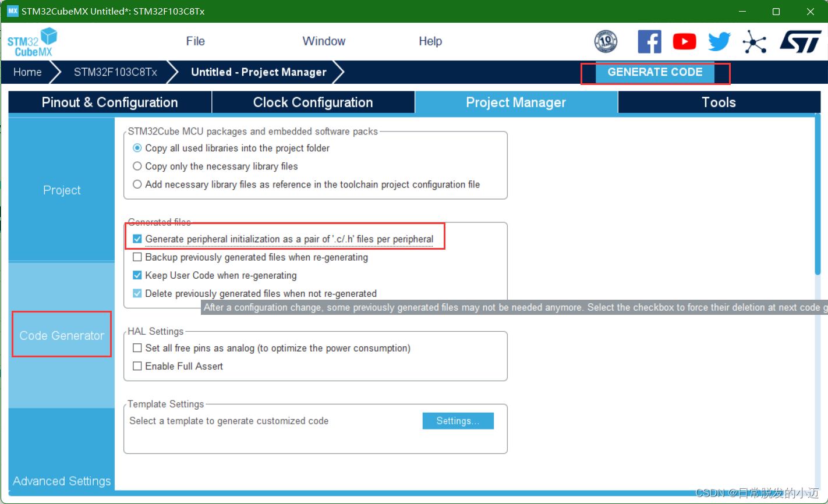Screen dimensions: 828x504
Task: Click the MX app icon in title bar
Action: pos(12,11)
